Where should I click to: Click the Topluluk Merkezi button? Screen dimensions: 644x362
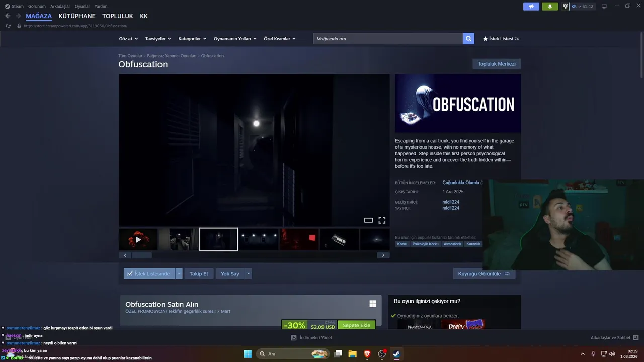tap(497, 64)
